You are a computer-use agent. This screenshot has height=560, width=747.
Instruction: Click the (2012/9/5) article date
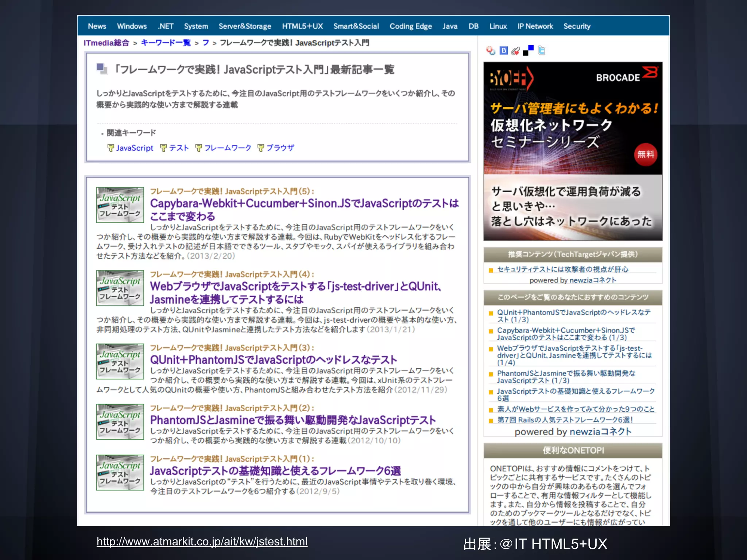[x=318, y=491]
